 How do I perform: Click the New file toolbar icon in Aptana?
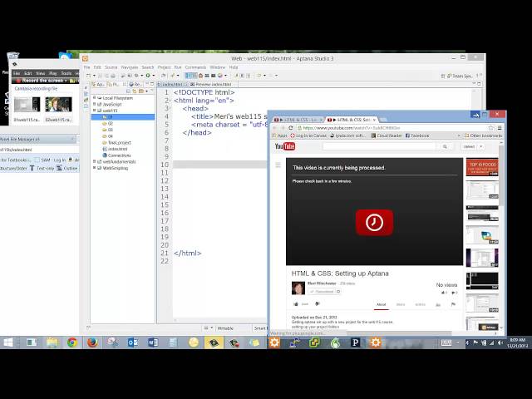[x=89, y=76]
